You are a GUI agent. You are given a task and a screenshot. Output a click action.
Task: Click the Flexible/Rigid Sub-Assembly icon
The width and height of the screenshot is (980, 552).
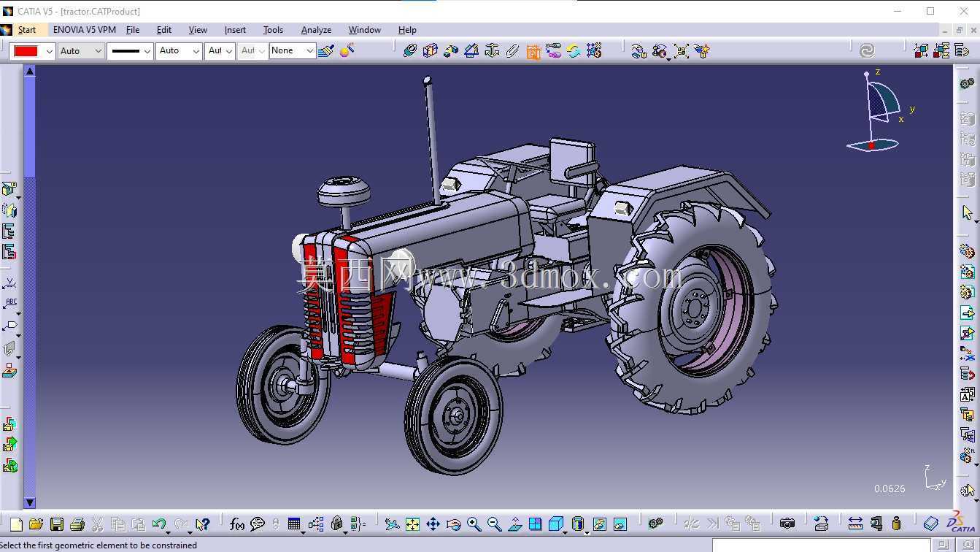(553, 50)
